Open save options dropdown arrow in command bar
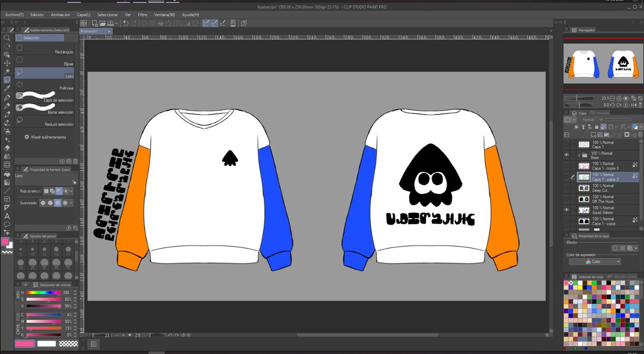 pyautogui.click(x=117, y=23)
